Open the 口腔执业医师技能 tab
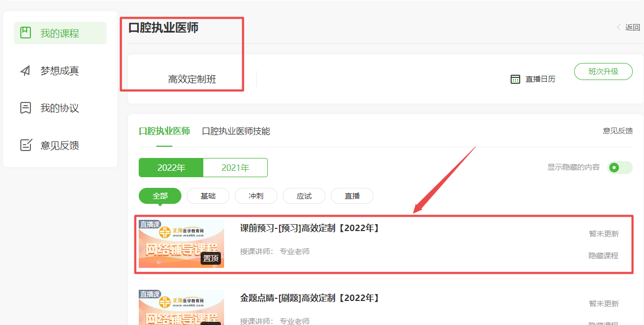Viewport: 644px width, 325px height. tap(236, 131)
